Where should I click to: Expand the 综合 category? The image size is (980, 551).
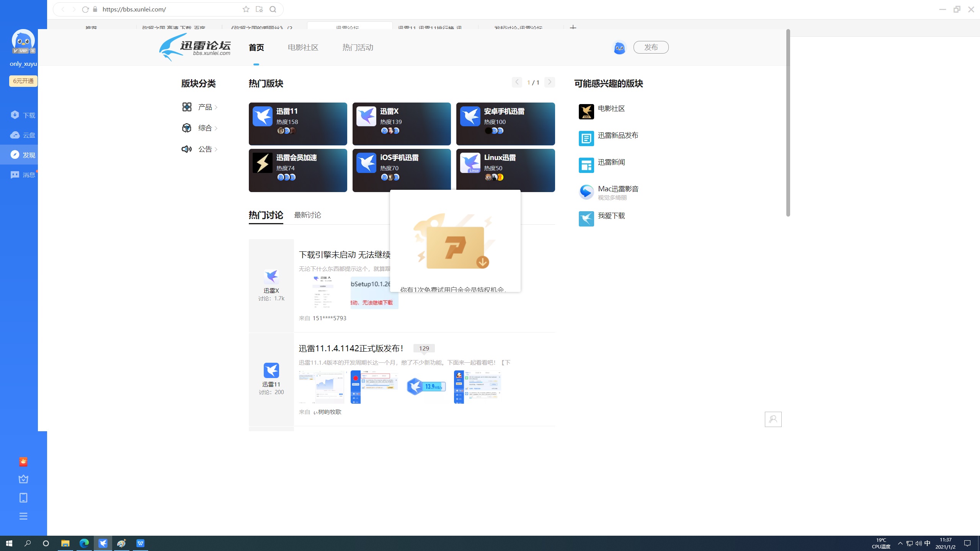pos(205,128)
